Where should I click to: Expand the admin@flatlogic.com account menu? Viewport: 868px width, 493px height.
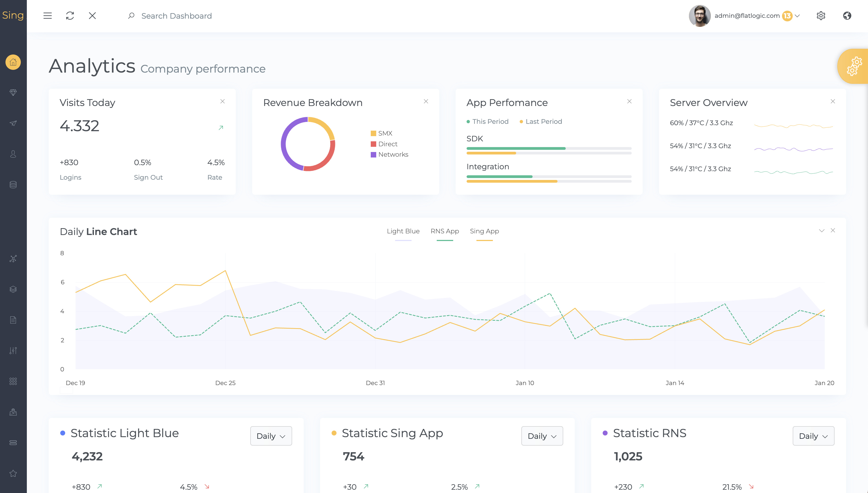(797, 16)
